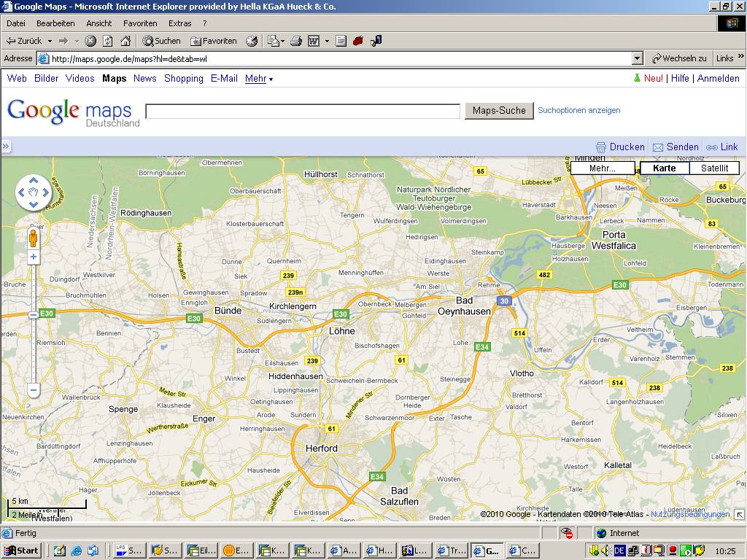Click the Maps-Suche button
The height and width of the screenshot is (560, 747).
(x=499, y=111)
